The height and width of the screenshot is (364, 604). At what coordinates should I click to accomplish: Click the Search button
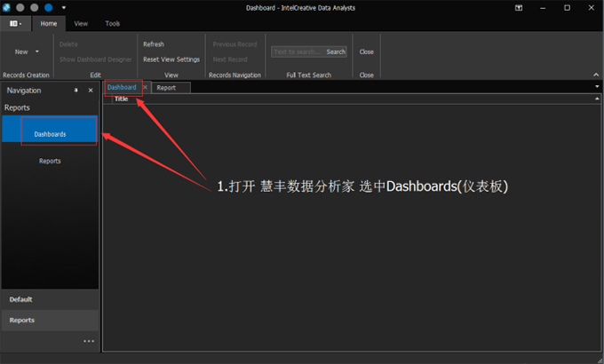(336, 51)
